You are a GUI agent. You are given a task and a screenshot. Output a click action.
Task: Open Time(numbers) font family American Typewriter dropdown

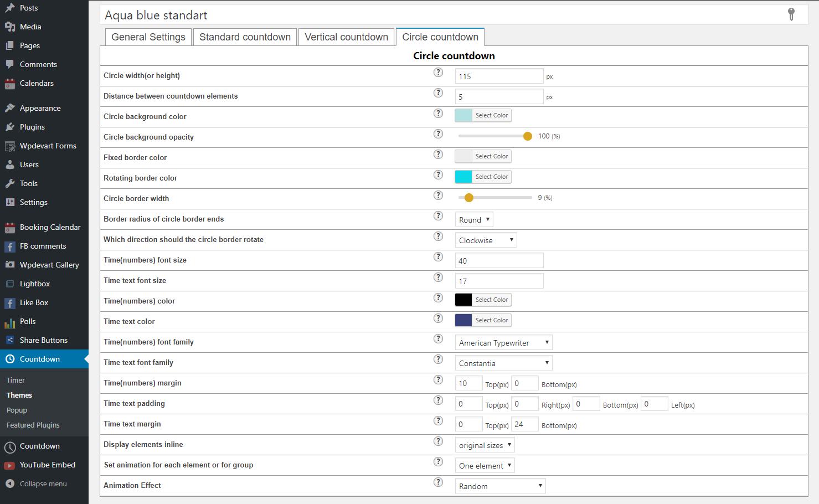pos(503,342)
